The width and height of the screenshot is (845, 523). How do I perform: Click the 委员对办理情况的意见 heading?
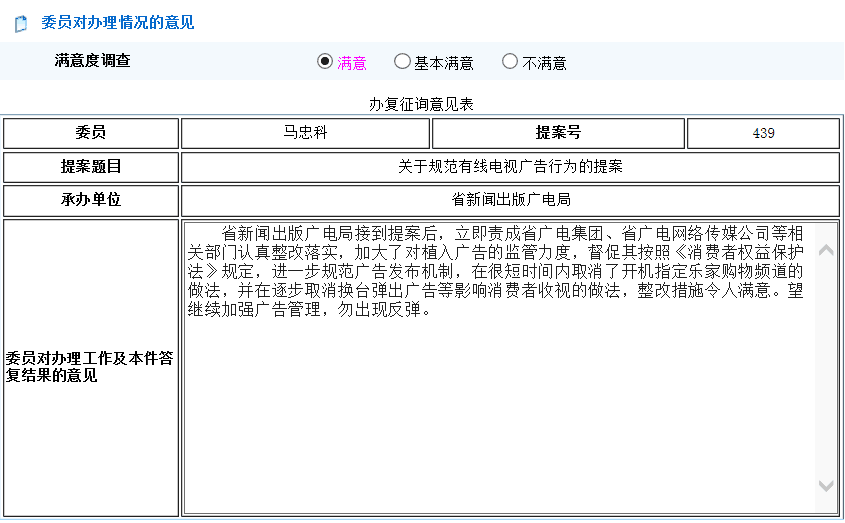117,23
